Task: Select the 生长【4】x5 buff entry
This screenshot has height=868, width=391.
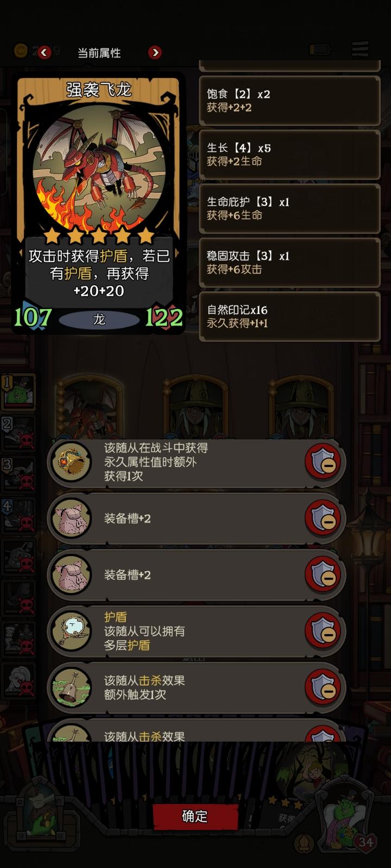Action: [289, 155]
